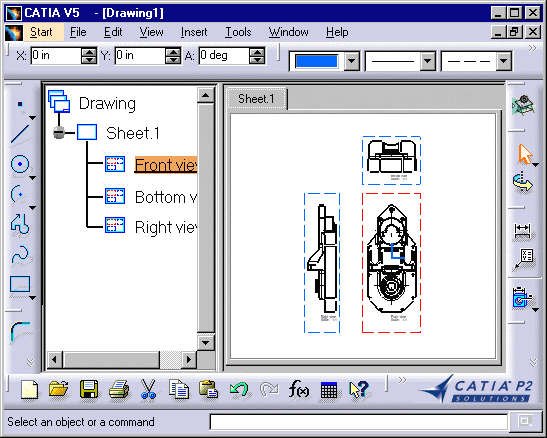The width and height of the screenshot is (547, 438).
Task: Expand left toolbar overflow chevron
Action: (30, 363)
